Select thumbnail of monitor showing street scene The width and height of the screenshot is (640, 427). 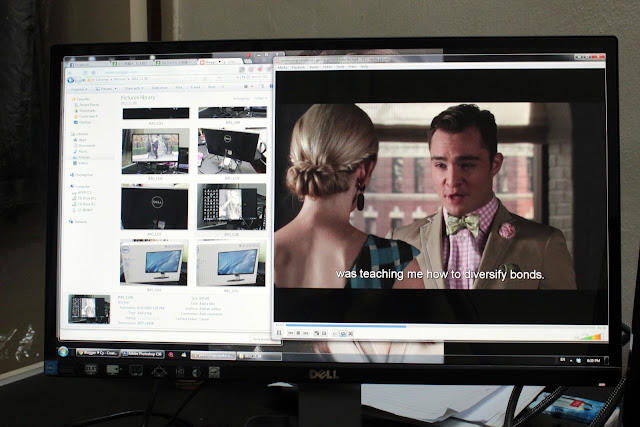click(x=156, y=151)
